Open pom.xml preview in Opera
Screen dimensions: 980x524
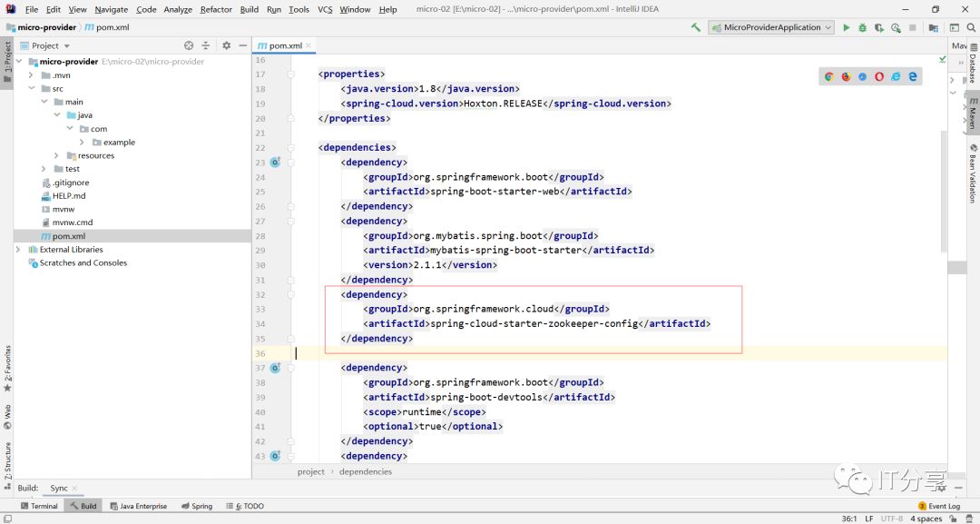(x=879, y=77)
